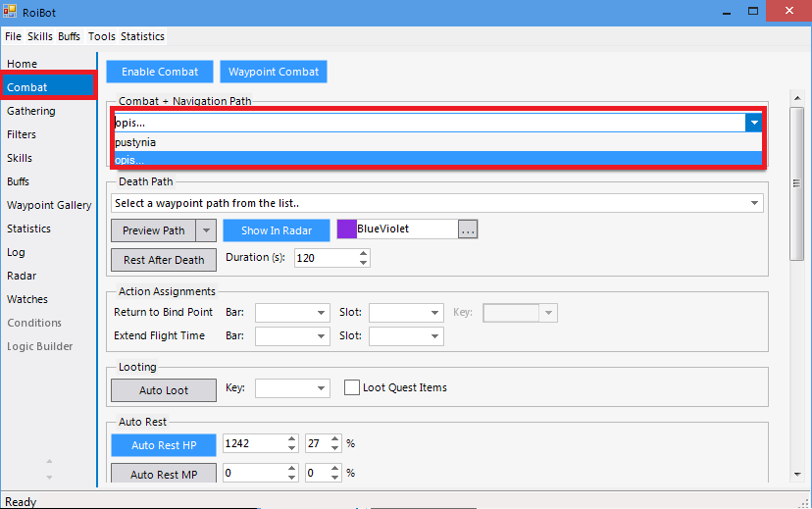
Task: Select Combat in the sidebar
Action: 48,87
